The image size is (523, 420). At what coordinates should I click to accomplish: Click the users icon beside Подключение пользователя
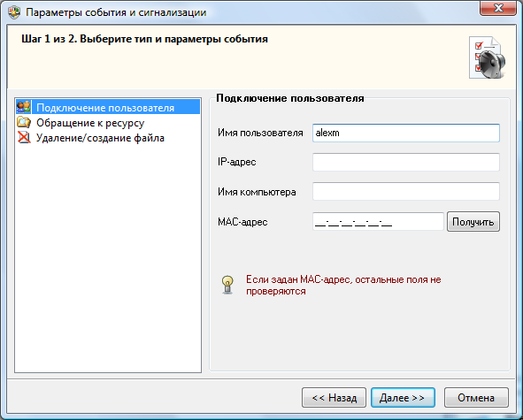[x=24, y=107]
